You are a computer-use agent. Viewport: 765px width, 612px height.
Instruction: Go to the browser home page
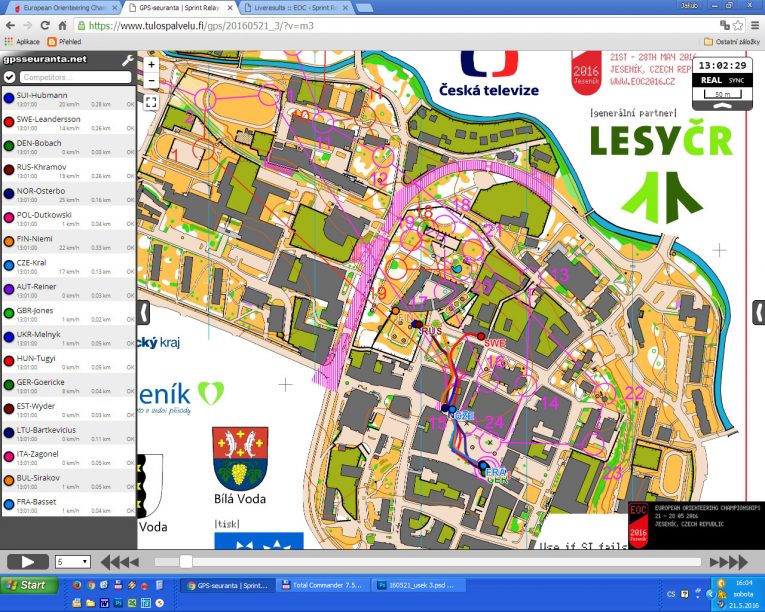click(62, 25)
